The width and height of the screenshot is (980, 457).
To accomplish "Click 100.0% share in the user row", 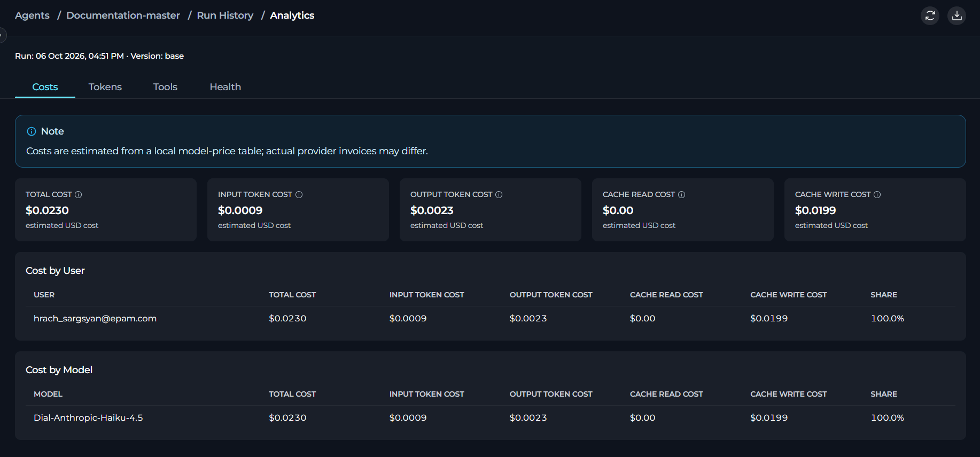I will click(888, 319).
